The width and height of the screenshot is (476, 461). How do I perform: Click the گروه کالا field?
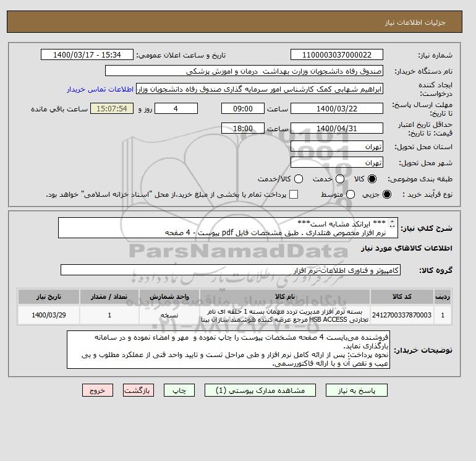click(231, 270)
